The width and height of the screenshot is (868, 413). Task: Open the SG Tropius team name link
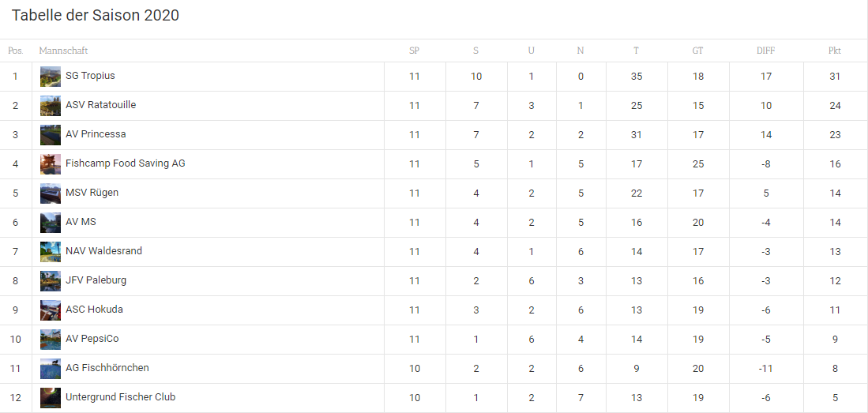point(90,76)
